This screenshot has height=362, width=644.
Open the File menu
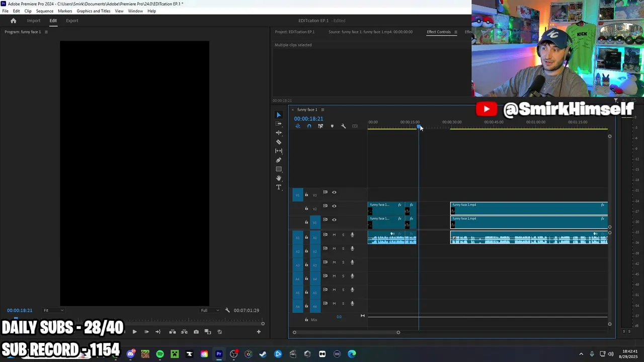pyautogui.click(x=5, y=11)
